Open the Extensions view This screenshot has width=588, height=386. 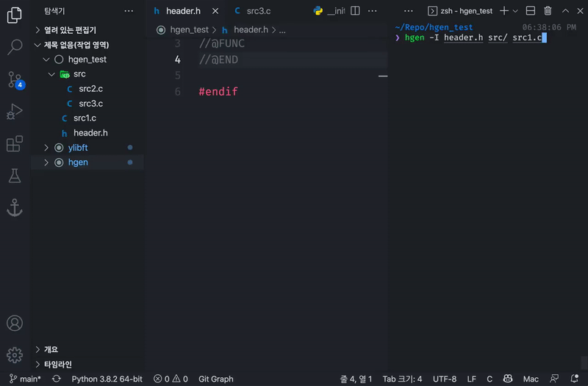tap(14, 144)
